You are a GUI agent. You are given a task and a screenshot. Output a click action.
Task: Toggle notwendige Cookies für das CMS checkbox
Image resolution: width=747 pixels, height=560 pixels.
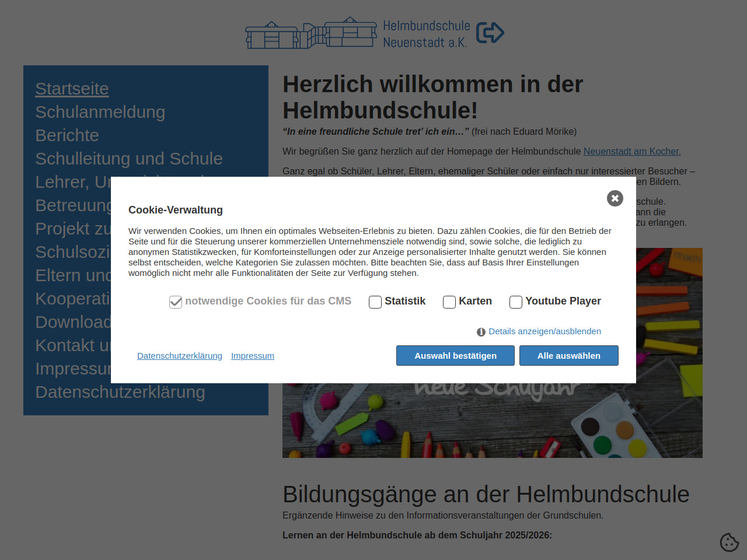176,302
